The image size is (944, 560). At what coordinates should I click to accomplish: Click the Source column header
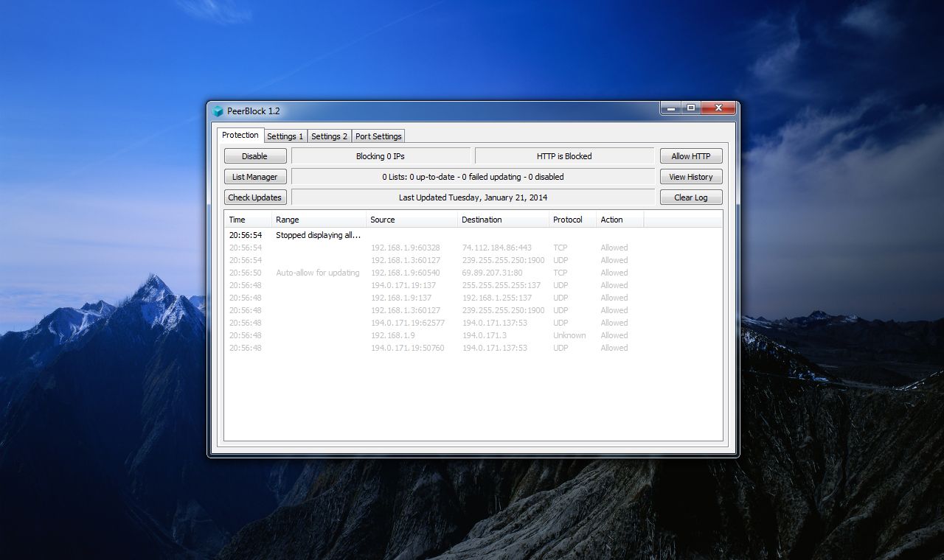[409, 219]
